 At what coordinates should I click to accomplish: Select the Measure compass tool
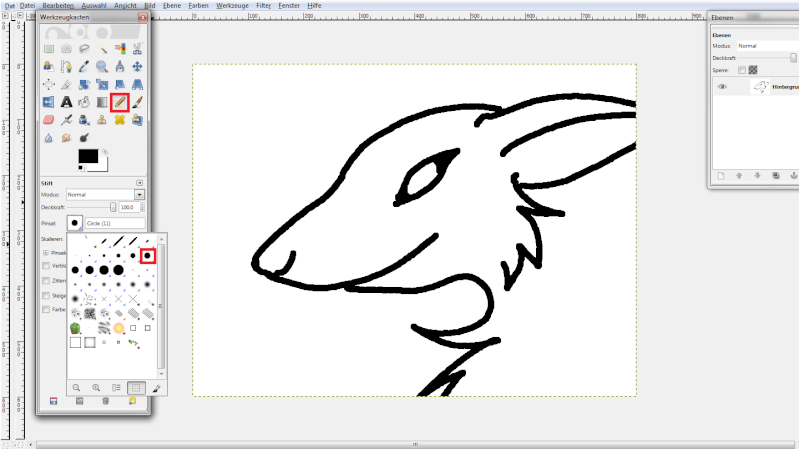click(x=120, y=67)
